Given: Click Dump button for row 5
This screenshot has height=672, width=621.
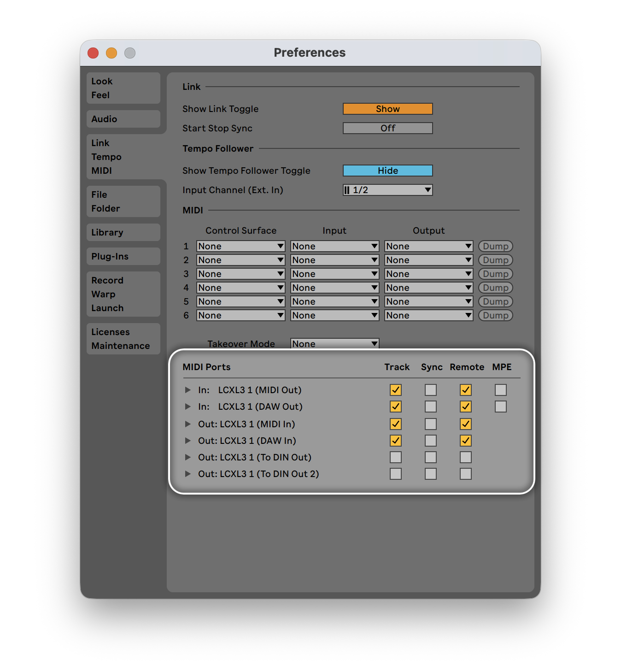Looking at the screenshot, I should pos(496,301).
